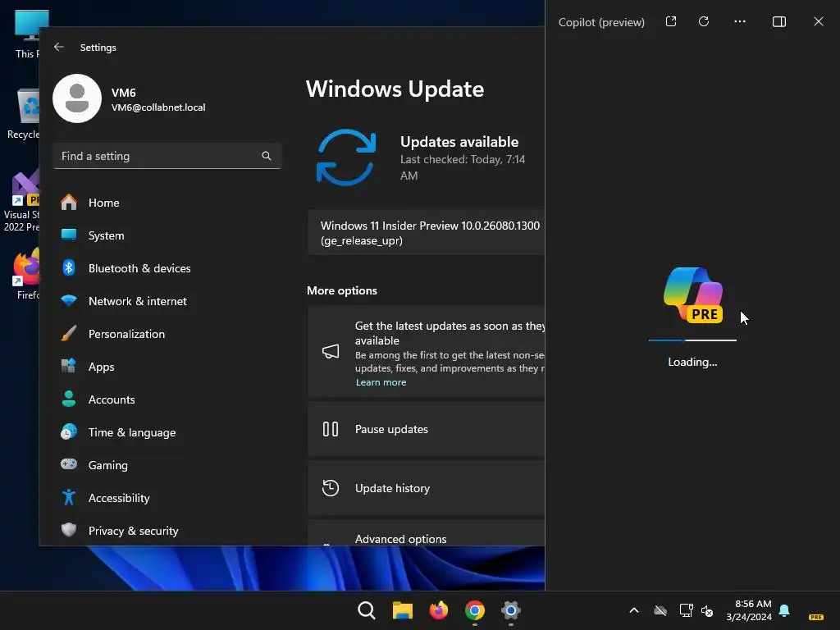Show hidden system tray icons
The height and width of the screenshot is (630, 840).
[634, 610]
